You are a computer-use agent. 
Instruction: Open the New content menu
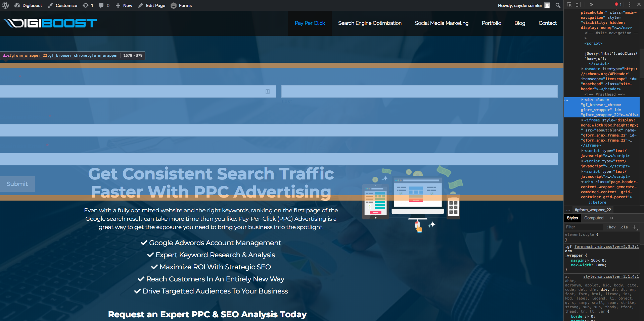click(x=124, y=5)
